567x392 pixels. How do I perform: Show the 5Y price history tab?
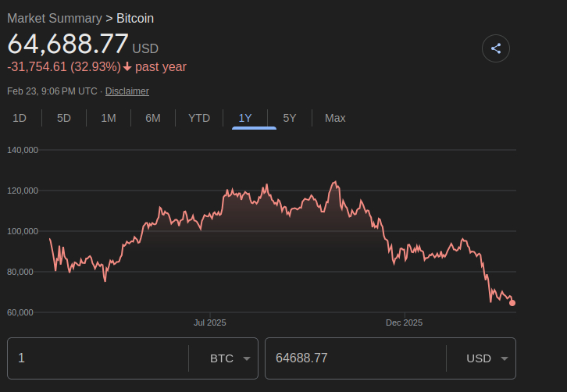pos(290,118)
